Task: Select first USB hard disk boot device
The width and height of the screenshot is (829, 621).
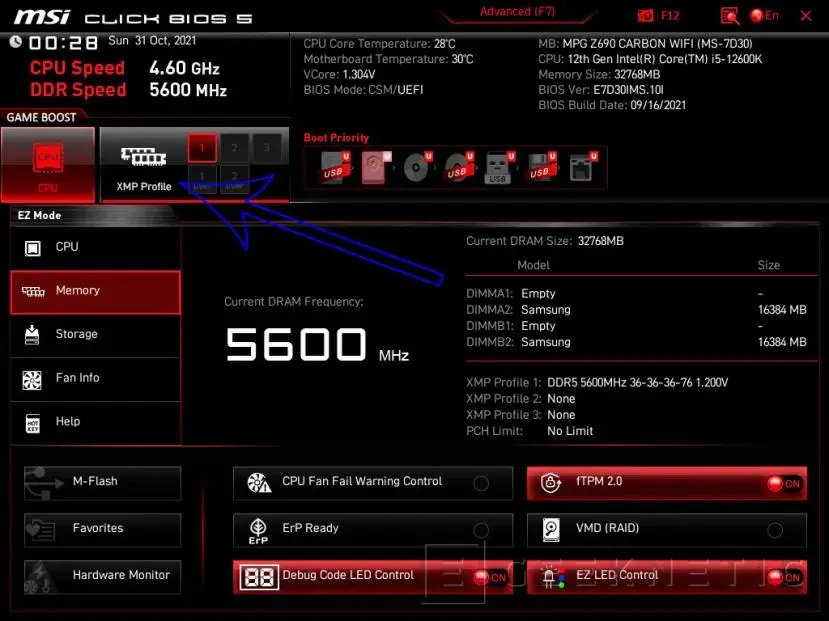Action: pos(335,167)
